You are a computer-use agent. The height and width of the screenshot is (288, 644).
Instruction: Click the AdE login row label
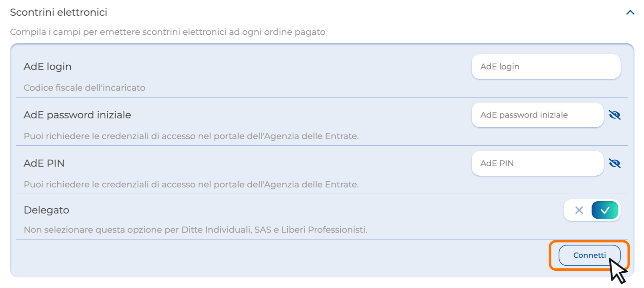[x=47, y=67]
